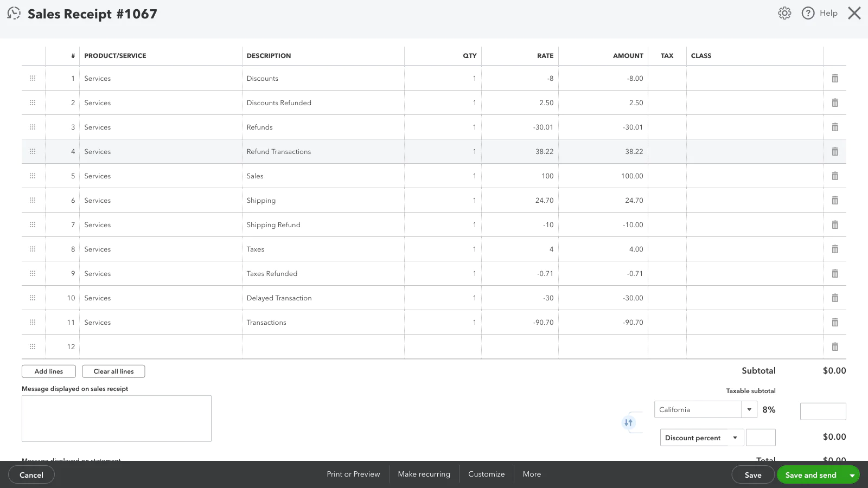Viewport: 868px width, 488px height.
Task: Swap discount and tax order icon
Action: [x=628, y=423]
